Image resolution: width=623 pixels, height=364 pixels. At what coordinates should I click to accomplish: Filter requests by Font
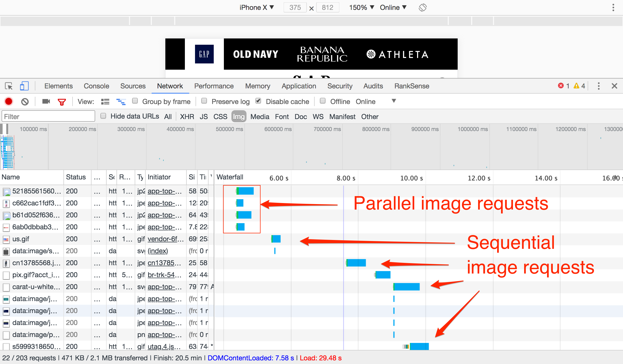tap(282, 116)
